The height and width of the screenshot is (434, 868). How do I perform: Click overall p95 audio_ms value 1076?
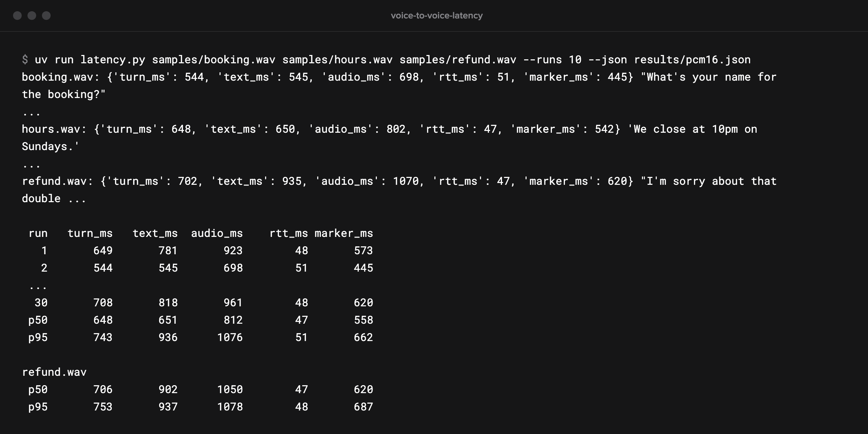coord(230,337)
